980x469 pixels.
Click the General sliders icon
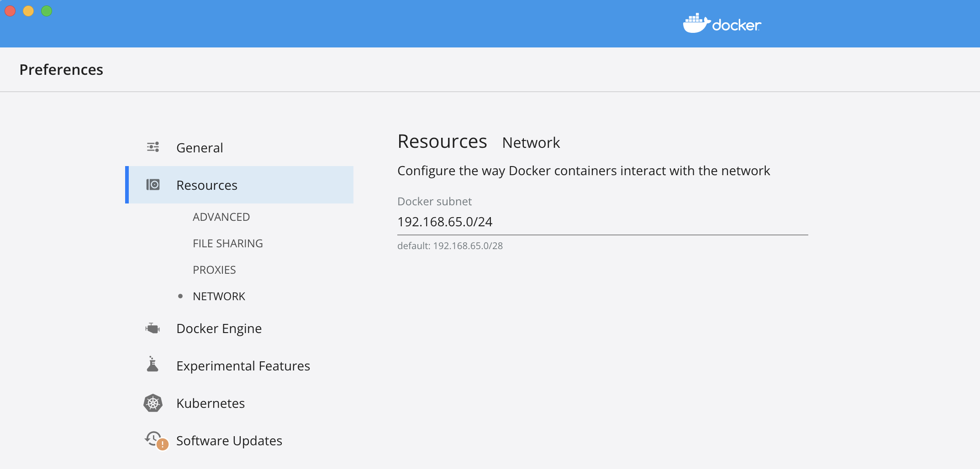point(153,147)
